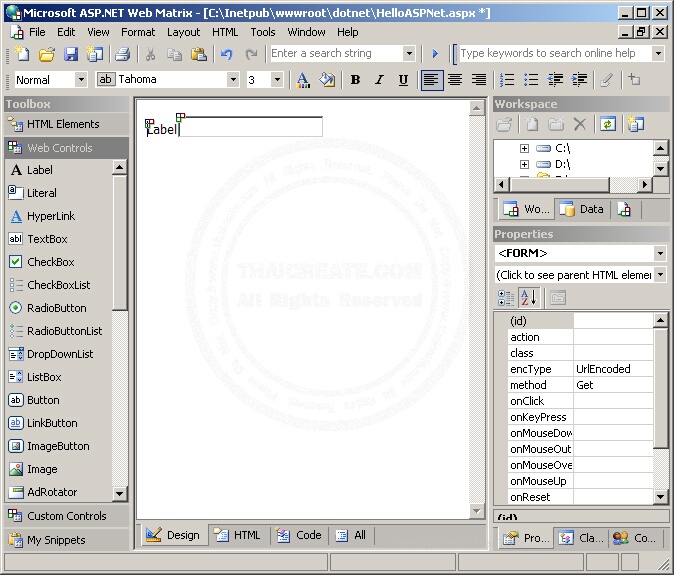Screen dimensions: 674x575
Task: Switch to the HTML view tab
Action: pyautogui.click(x=237, y=535)
